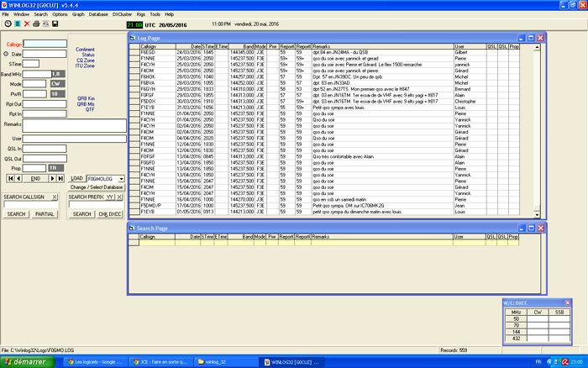This screenshot has width=588, height=368.
Task: Open the Search menu
Action: [40, 14]
